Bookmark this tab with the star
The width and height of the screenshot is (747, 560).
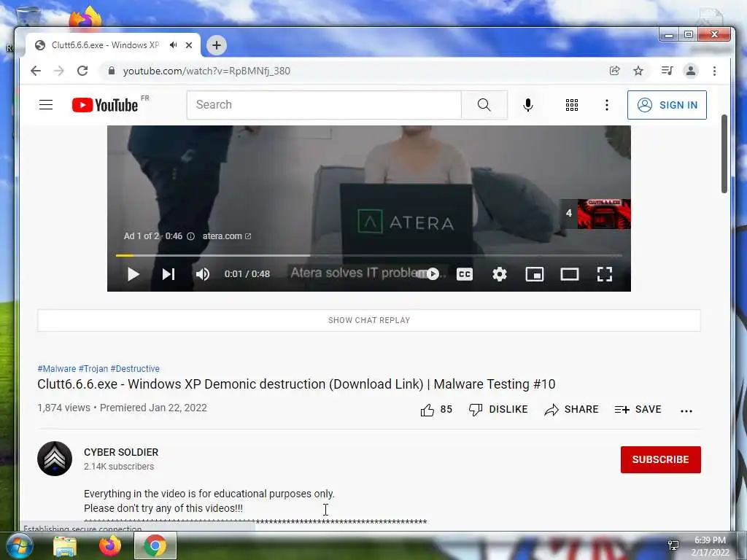tap(638, 71)
